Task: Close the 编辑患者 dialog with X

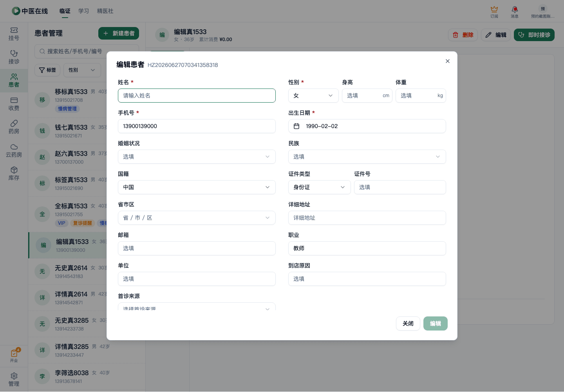Action: 448,61
